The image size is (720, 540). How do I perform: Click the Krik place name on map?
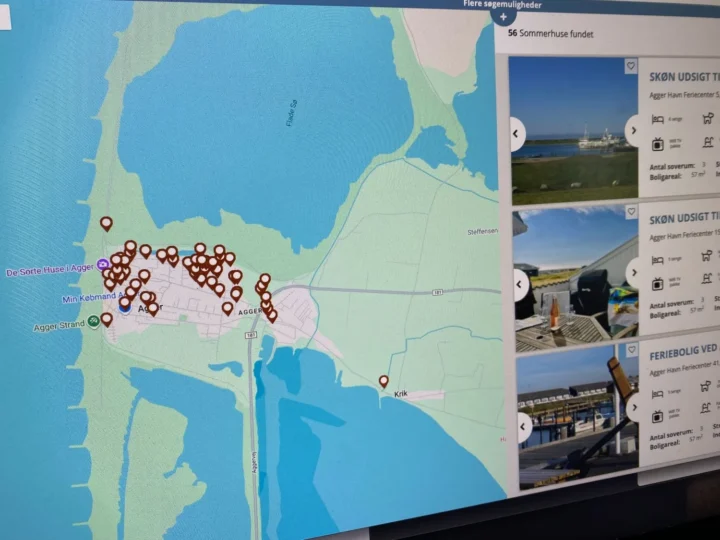(401, 394)
